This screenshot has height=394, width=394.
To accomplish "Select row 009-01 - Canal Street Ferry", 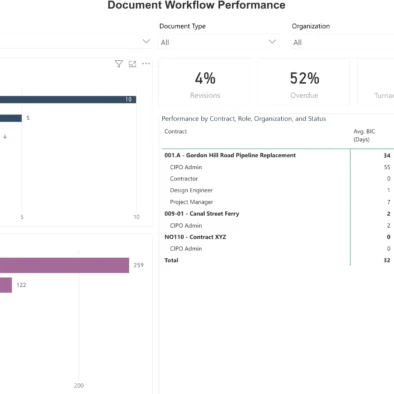I will click(x=277, y=214).
